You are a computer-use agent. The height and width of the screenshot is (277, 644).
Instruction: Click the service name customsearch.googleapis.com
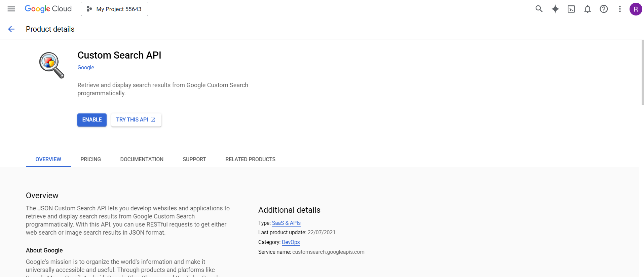328,252
